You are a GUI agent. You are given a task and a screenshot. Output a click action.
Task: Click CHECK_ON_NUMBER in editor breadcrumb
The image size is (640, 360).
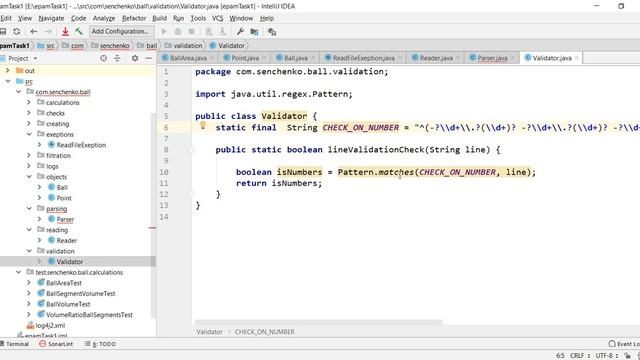pos(264,332)
